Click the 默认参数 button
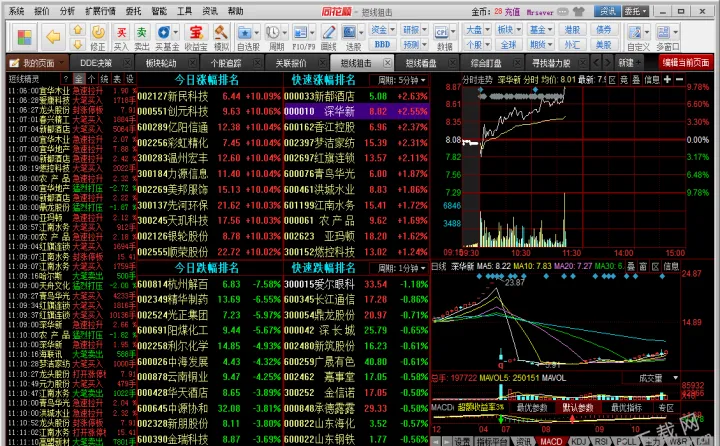The width and height of the screenshot is (720, 446). 579,408
